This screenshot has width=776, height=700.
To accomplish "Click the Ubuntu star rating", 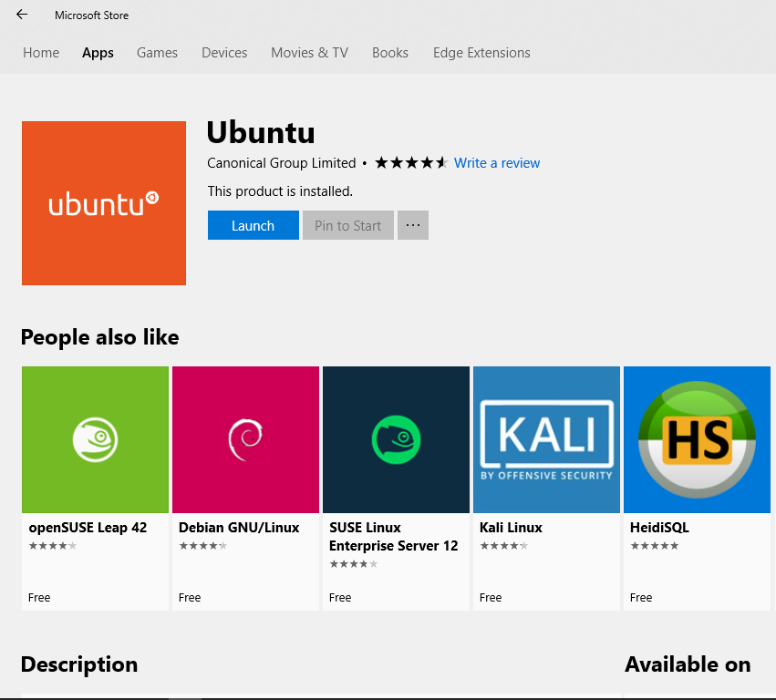I will pyautogui.click(x=410, y=161).
